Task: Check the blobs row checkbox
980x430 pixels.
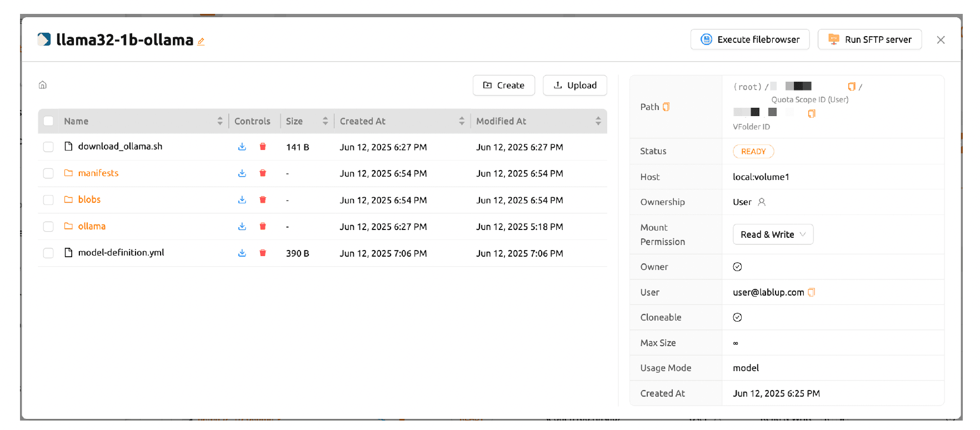Action: (x=48, y=200)
